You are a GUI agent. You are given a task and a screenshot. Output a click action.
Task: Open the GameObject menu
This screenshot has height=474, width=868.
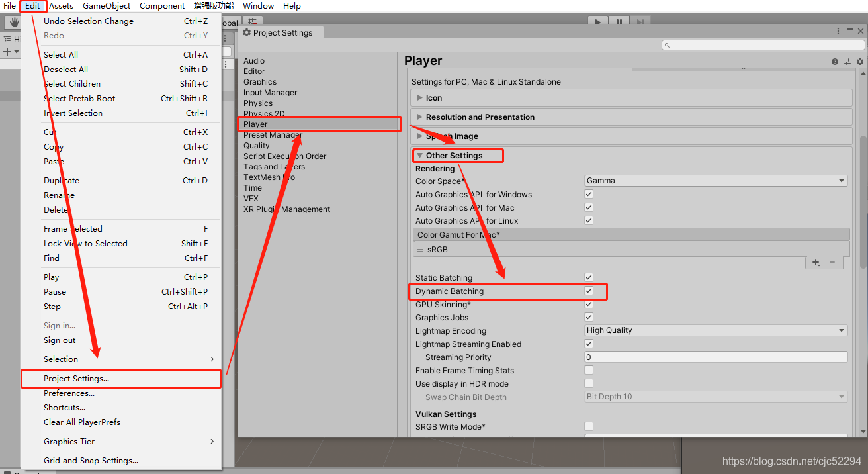[x=107, y=6]
